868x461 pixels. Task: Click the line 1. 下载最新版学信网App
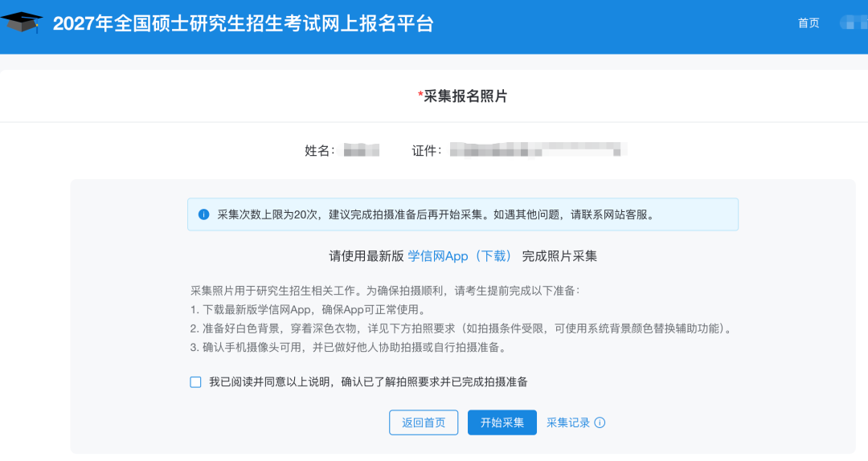coord(309,310)
